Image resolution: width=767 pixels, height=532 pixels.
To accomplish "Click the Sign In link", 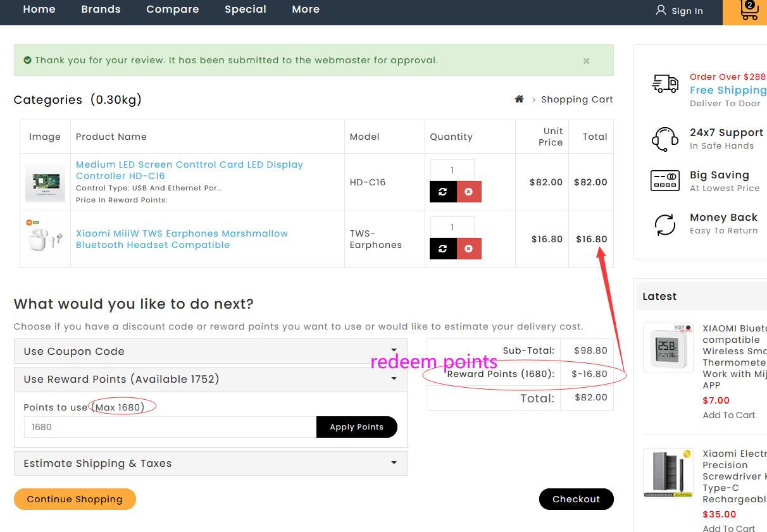I will (687, 11).
